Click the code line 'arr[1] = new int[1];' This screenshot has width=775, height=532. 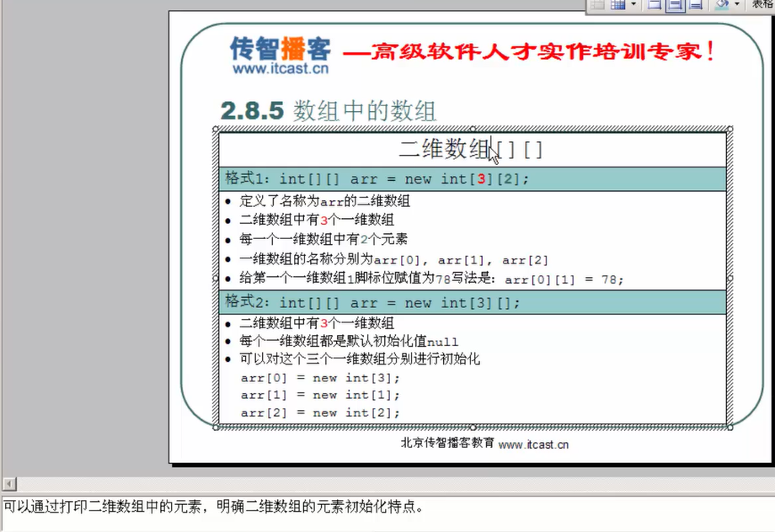coord(320,395)
